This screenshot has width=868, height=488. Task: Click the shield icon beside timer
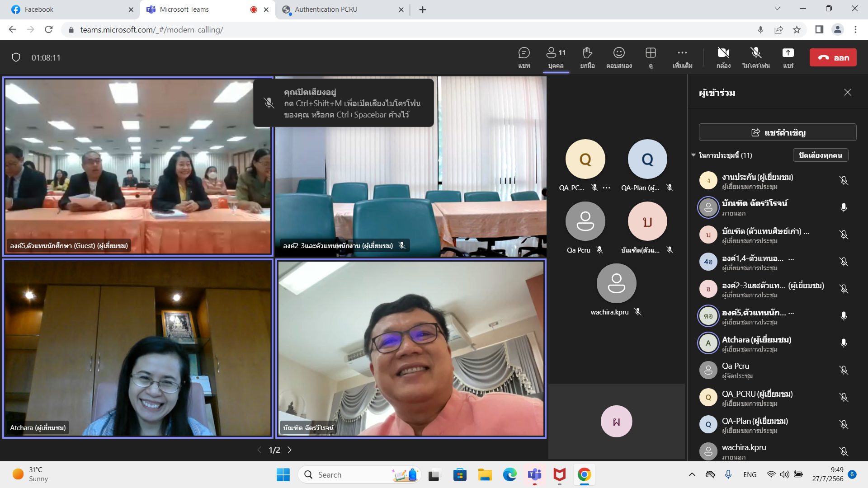pyautogui.click(x=16, y=58)
